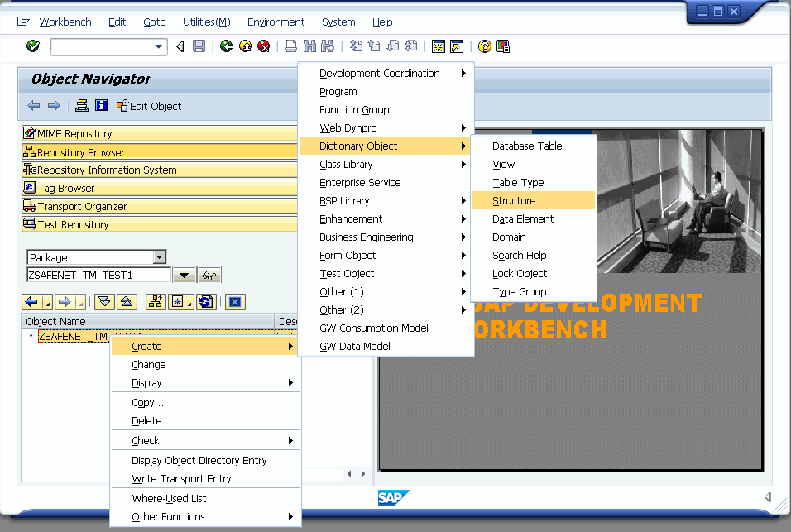Click the Create New Session icon
This screenshot has height=532, width=791.
(x=439, y=46)
